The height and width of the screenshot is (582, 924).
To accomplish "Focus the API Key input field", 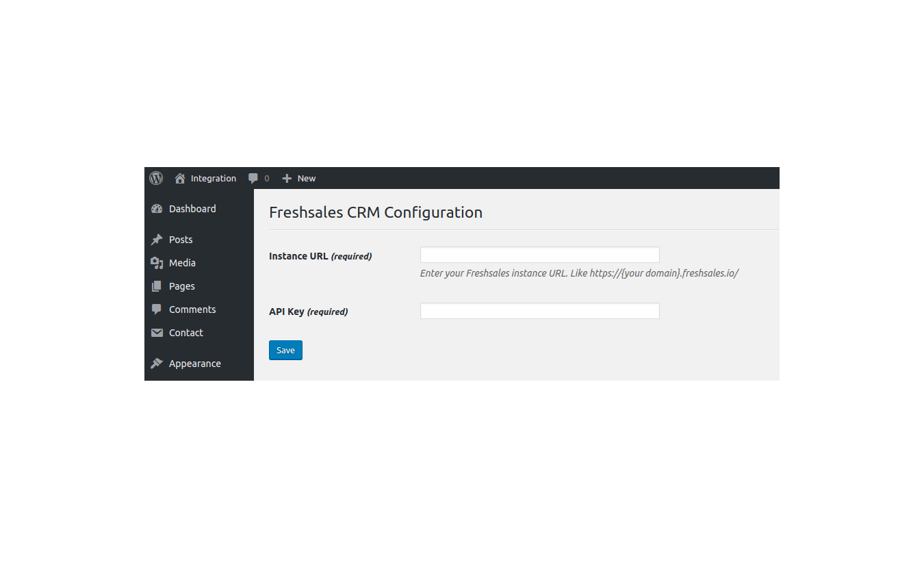I will [x=539, y=311].
